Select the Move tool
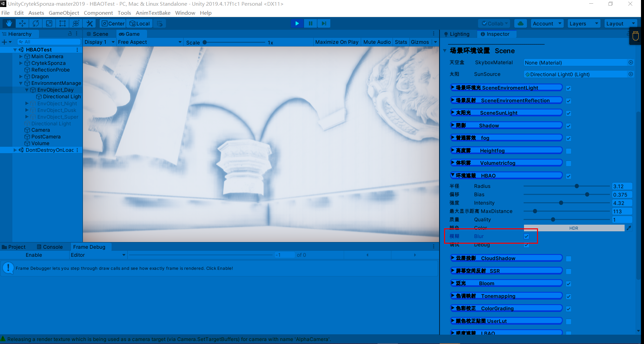644x344 pixels. click(x=22, y=23)
